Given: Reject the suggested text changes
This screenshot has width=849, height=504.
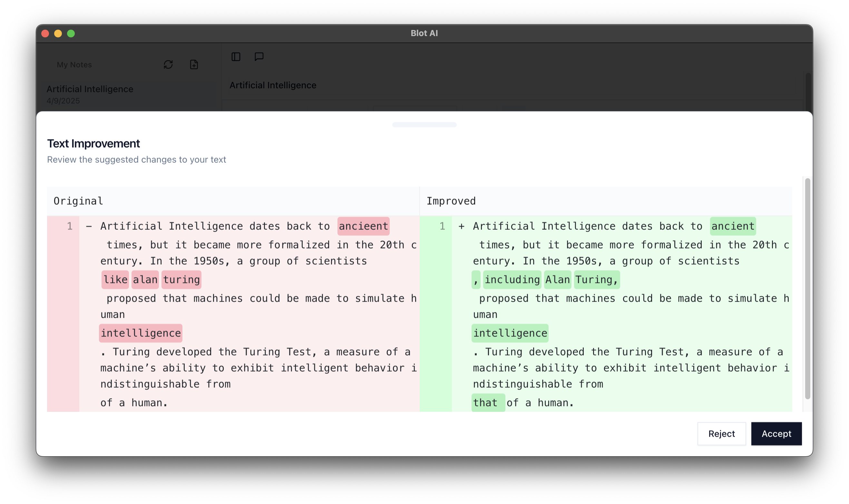Looking at the screenshot, I should pyautogui.click(x=721, y=434).
